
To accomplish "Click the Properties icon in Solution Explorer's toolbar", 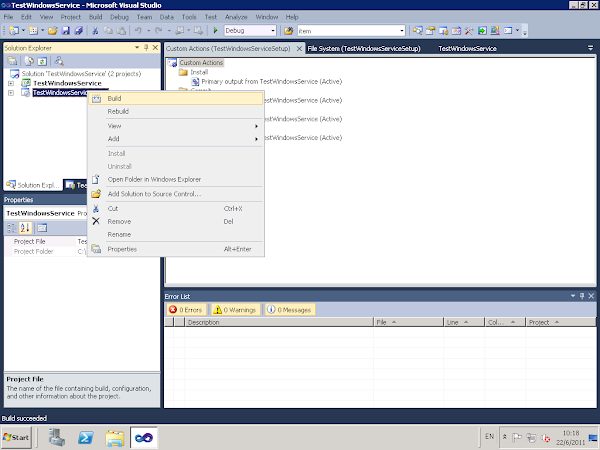I will [12, 61].
